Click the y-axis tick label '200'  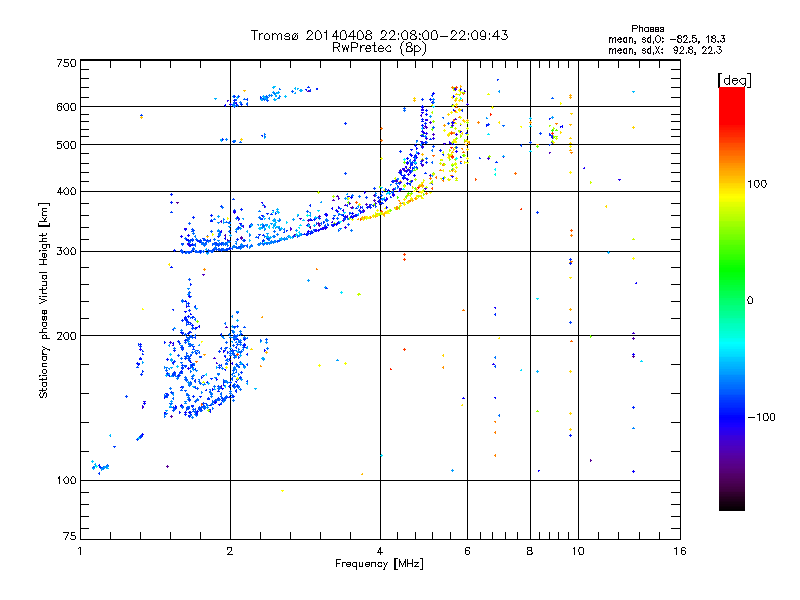point(66,336)
